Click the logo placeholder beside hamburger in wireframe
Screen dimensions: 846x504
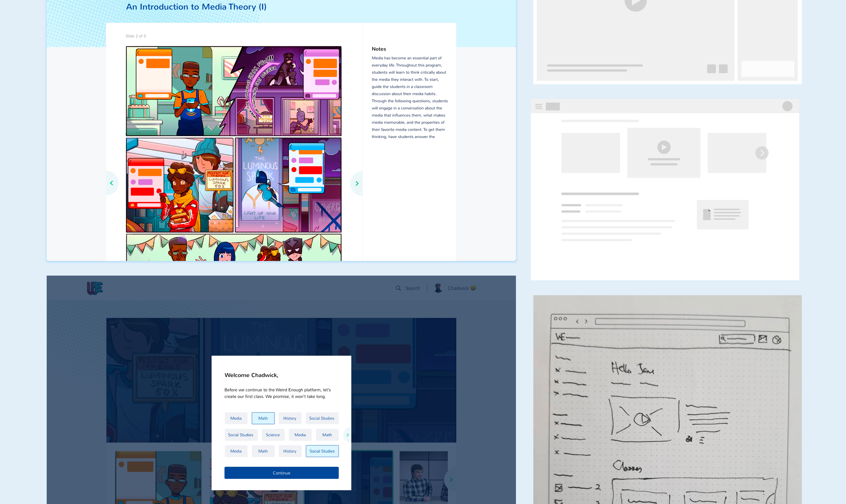coord(553,106)
